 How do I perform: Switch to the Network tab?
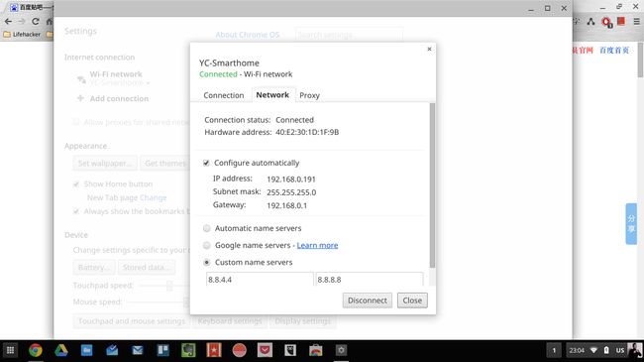point(272,94)
